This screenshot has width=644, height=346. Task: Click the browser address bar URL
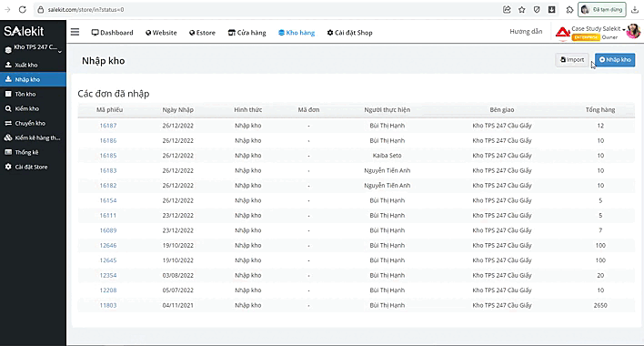[86, 9]
